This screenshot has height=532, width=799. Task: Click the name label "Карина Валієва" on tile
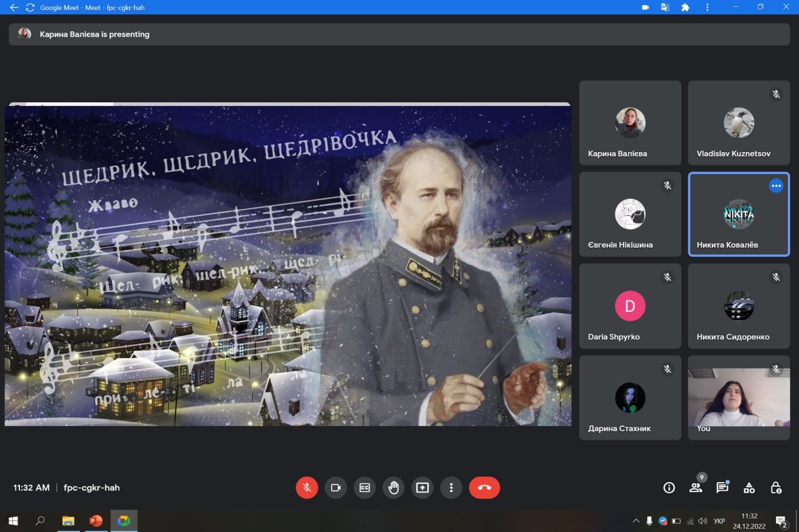(617, 153)
